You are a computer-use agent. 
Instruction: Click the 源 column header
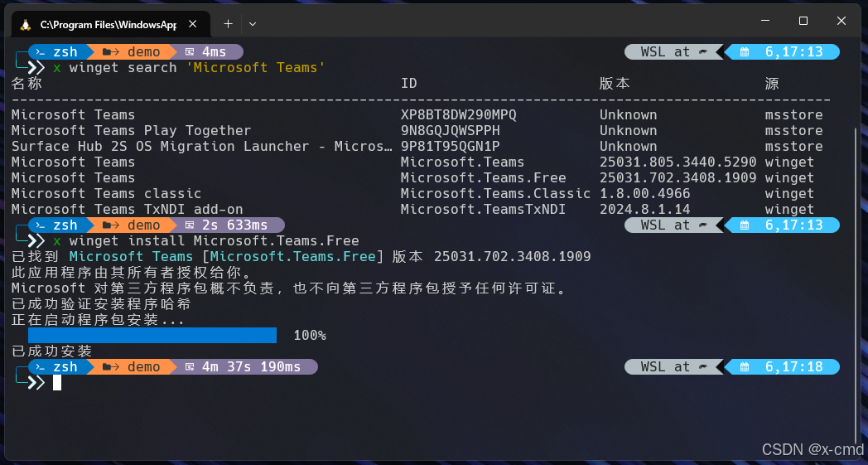coord(772,83)
